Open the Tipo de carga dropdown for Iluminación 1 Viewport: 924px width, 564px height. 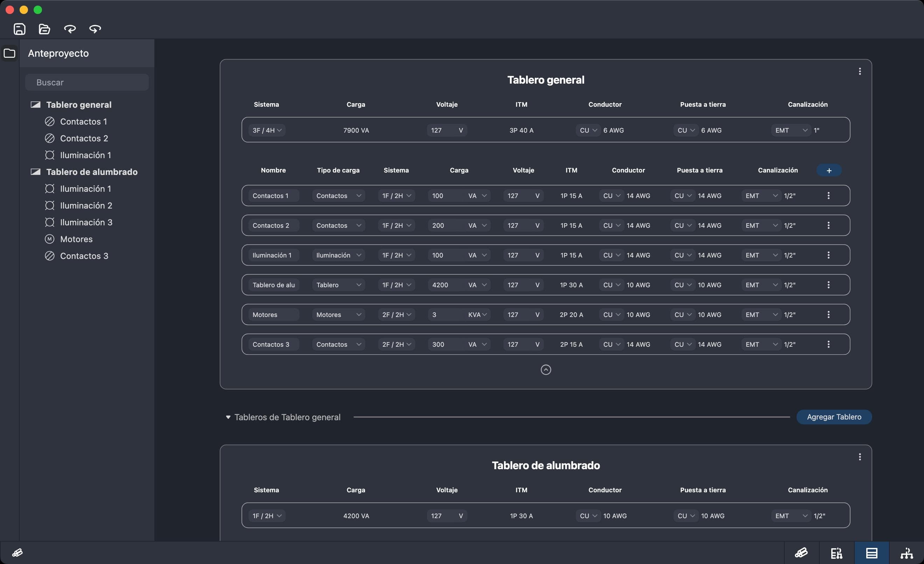(338, 255)
